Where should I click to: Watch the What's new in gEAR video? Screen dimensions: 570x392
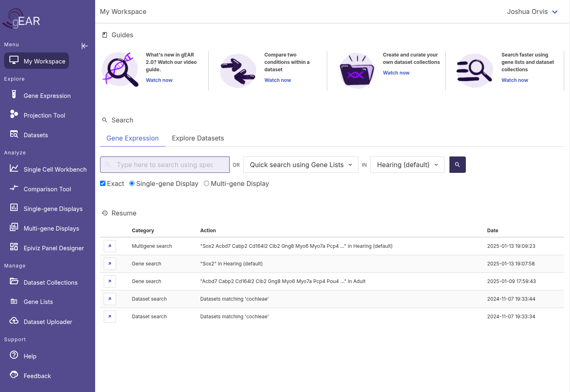[x=159, y=80]
